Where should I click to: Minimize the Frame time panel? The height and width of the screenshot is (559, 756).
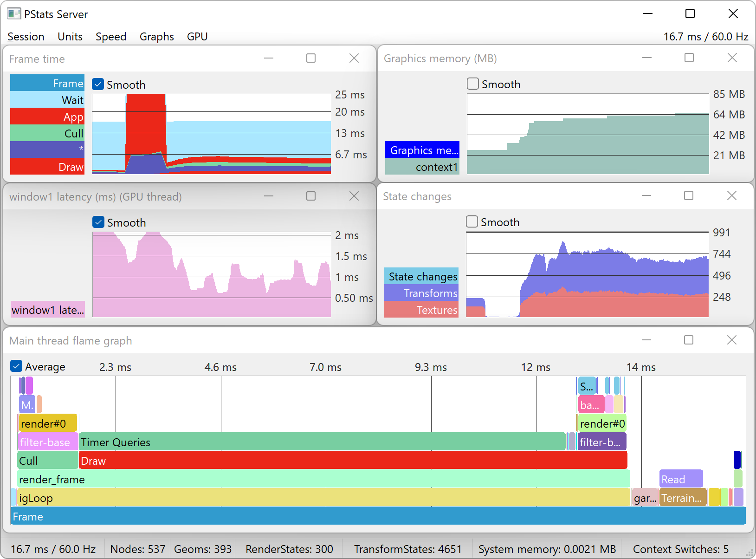tap(269, 58)
